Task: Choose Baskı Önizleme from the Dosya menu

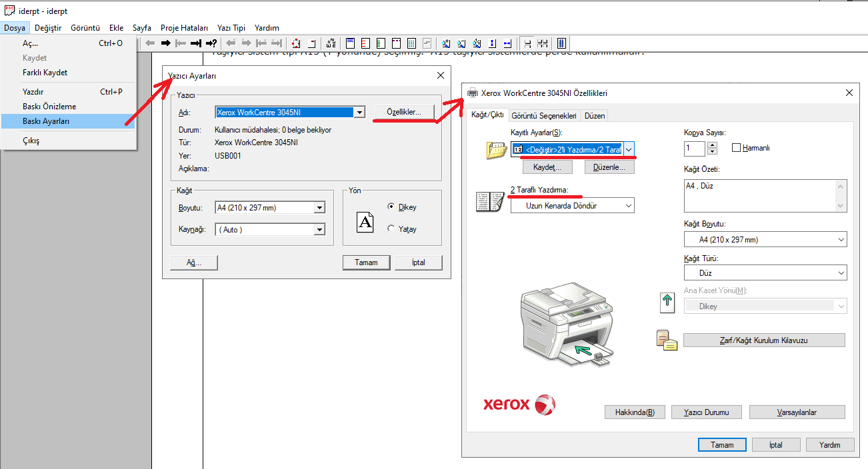Action: [49, 107]
